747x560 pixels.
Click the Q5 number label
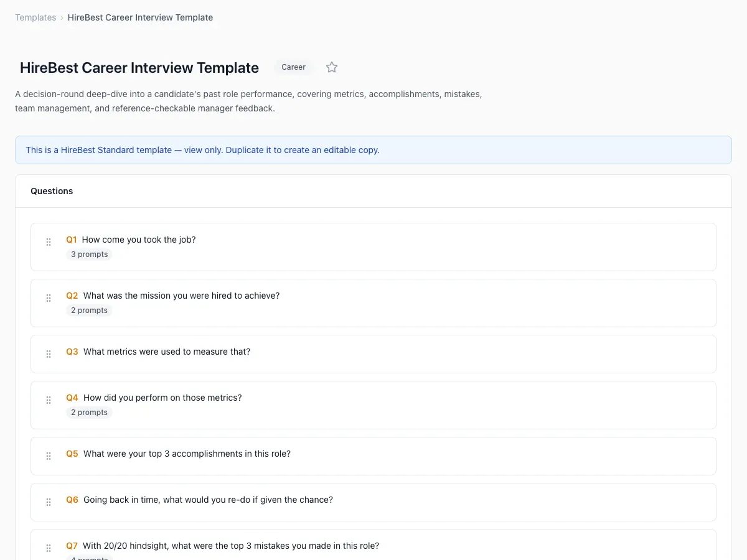[72, 454]
